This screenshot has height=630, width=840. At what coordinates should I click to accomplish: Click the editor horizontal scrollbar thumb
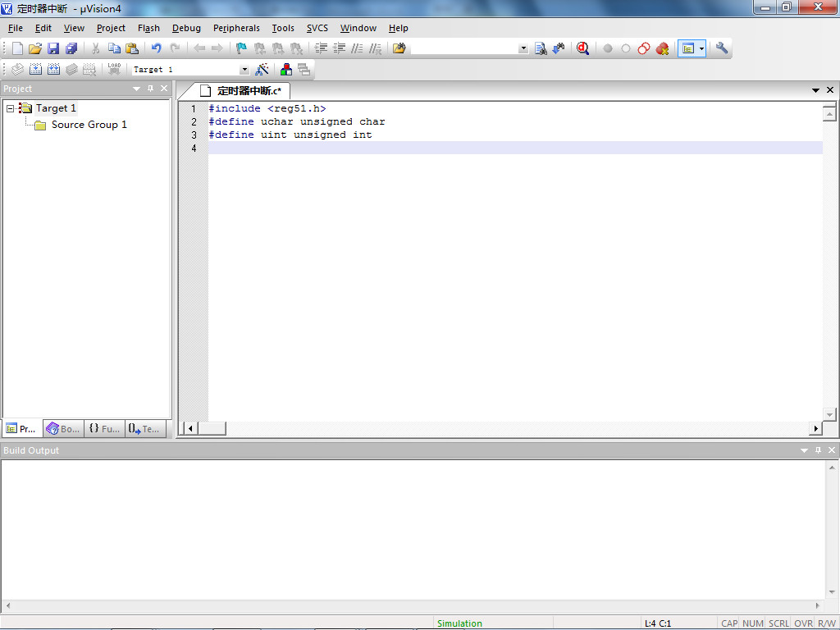coord(212,428)
